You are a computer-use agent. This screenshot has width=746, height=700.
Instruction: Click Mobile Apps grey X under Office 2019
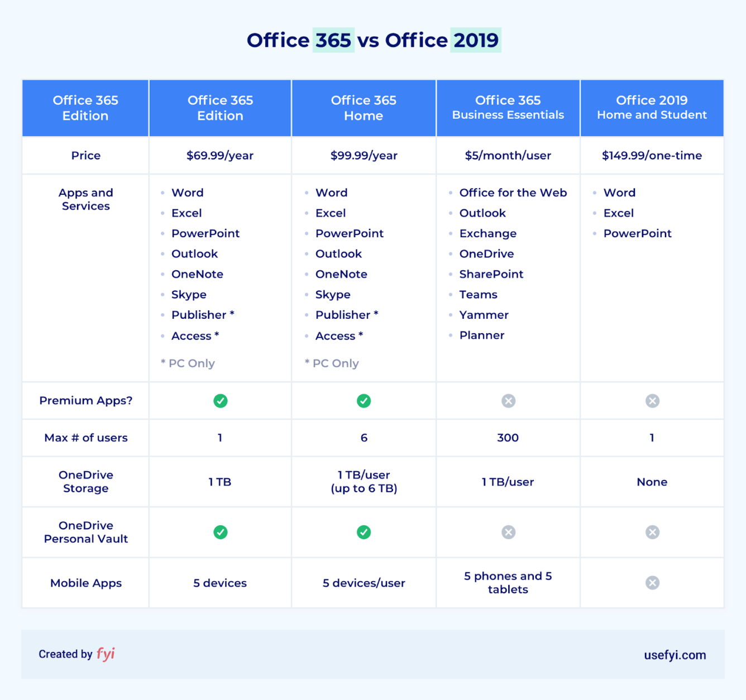coord(652,583)
